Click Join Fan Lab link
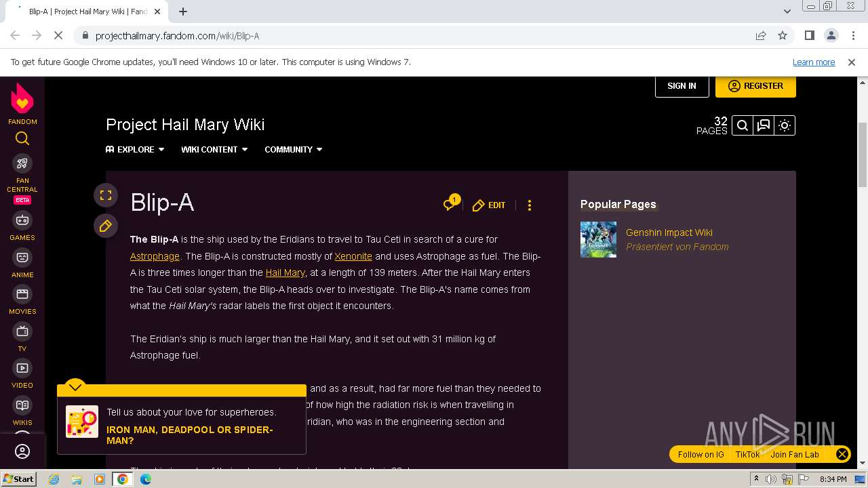 795,455
